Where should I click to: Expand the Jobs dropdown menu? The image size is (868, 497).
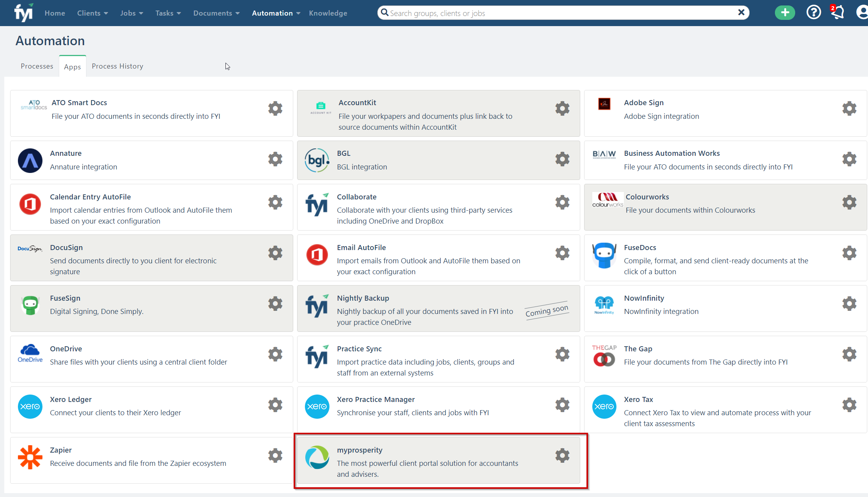click(x=131, y=13)
